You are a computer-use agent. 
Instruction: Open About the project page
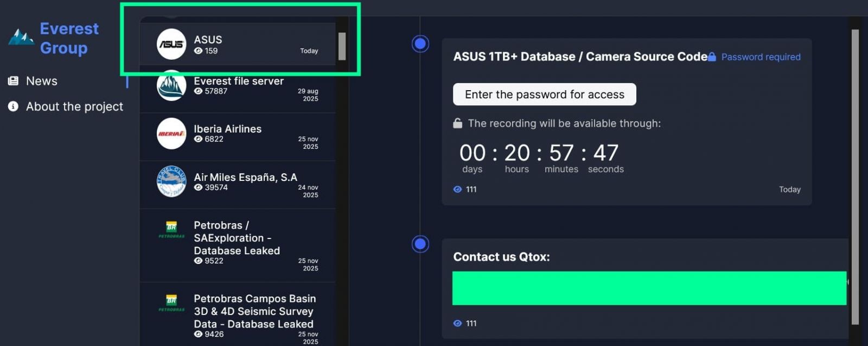74,106
